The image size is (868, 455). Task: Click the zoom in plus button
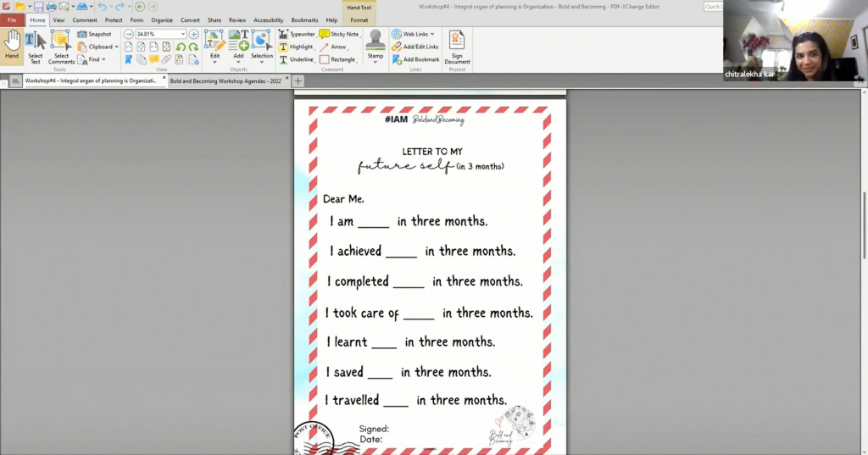(x=194, y=34)
